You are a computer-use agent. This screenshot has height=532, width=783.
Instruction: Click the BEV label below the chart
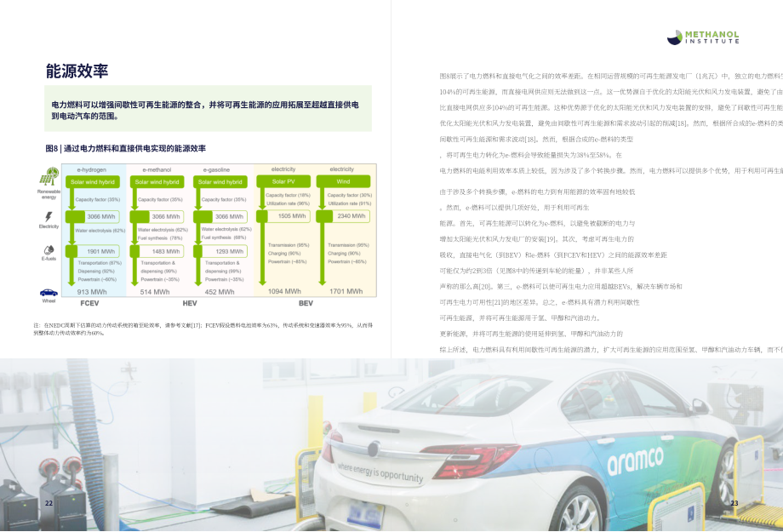point(306,303)
